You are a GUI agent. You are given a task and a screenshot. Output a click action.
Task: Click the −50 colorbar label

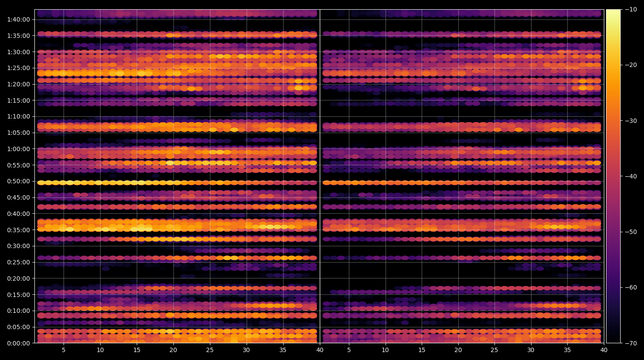[x=631, y=232]
